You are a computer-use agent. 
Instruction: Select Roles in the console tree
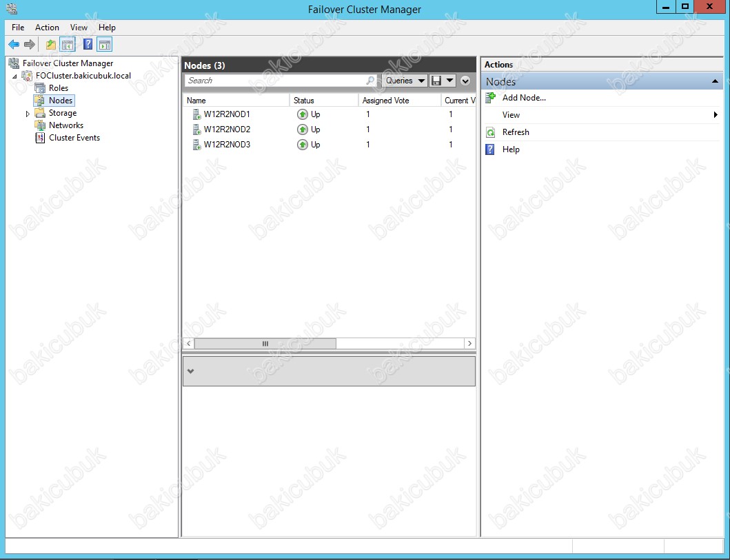(x=59, y=88)
